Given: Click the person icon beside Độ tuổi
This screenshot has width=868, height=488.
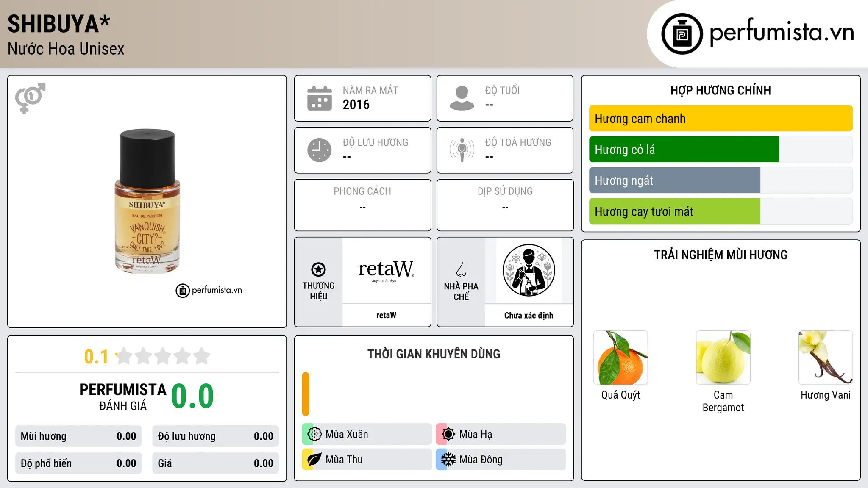Looking at the screenshot, I should [462, 98].
